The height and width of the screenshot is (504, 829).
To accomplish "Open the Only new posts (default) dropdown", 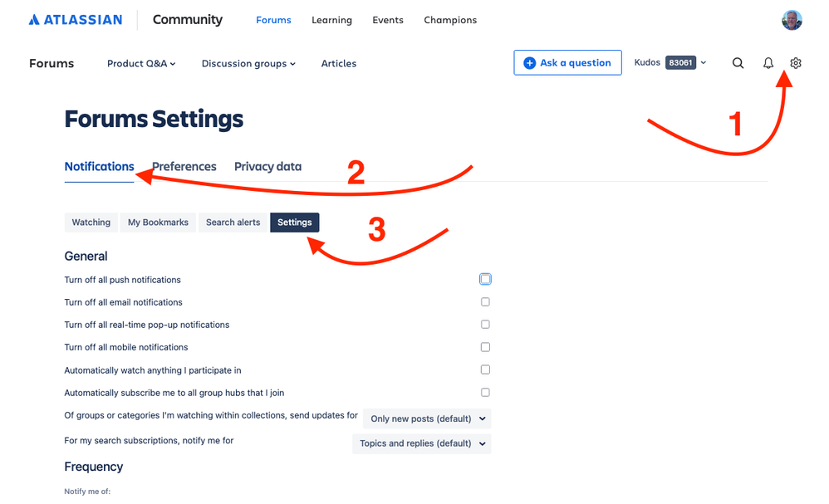I will (x=427, y=418).
